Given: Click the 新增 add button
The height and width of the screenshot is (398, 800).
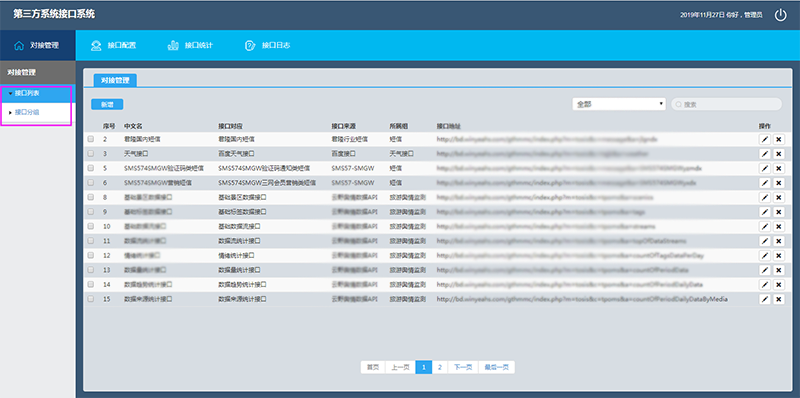Looking at the screenshot, I should (x=107, y=104).
